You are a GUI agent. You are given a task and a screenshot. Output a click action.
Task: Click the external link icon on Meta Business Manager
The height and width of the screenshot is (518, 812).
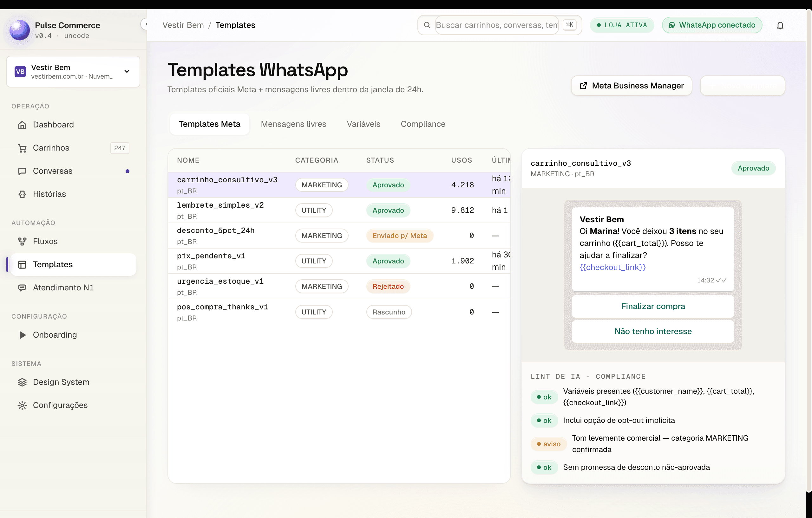point(583,86)
